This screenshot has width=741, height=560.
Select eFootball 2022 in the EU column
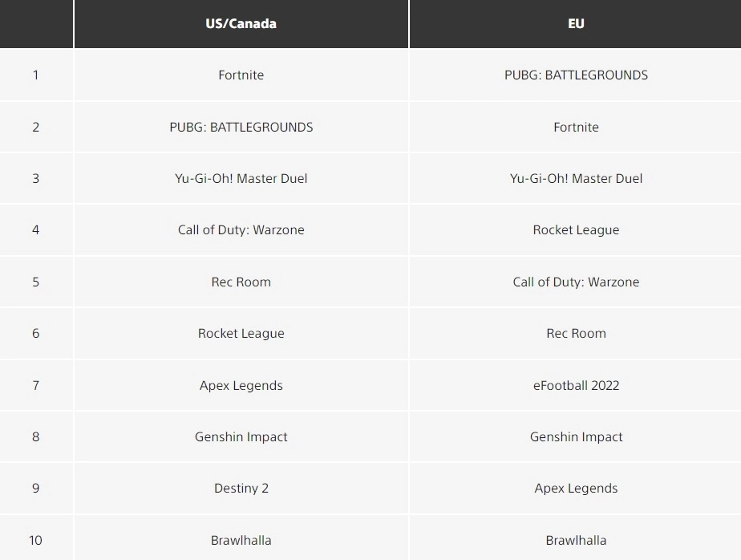576,385
